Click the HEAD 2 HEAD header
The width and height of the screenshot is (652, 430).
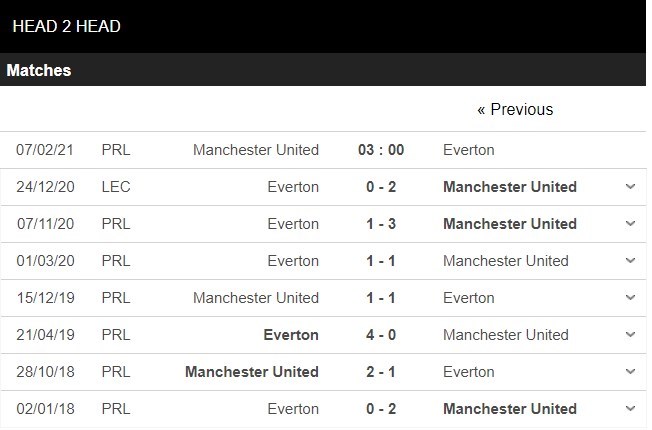click(67, 27)
